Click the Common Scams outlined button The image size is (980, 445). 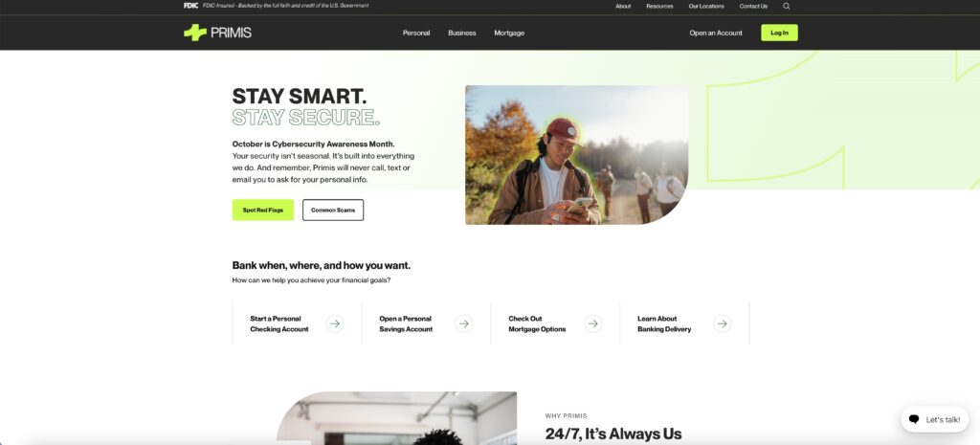pos(333,210)
